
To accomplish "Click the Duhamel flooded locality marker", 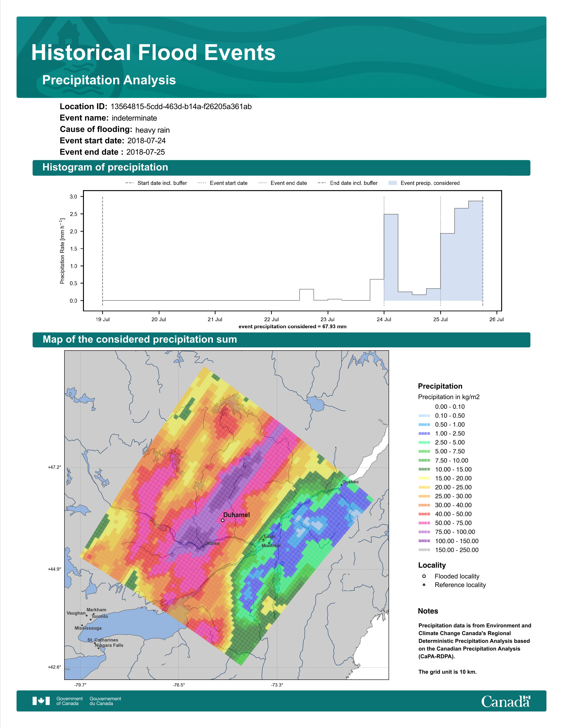I will tap(223, 520).
